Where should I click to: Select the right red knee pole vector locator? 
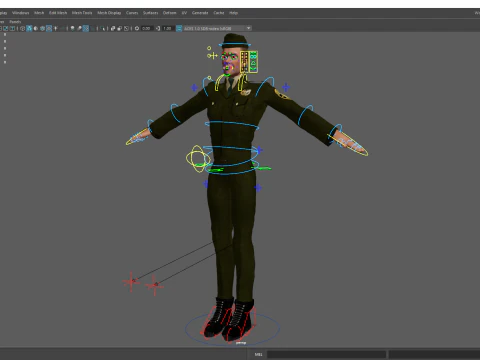tap(155, 285)
